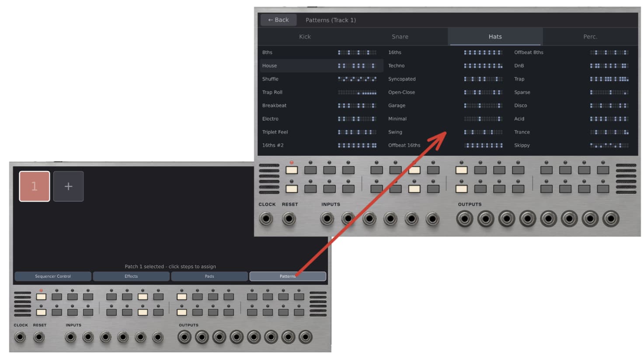Choose the House hat pattern
The height and width of the screenshot is (356, 644).
269,66
